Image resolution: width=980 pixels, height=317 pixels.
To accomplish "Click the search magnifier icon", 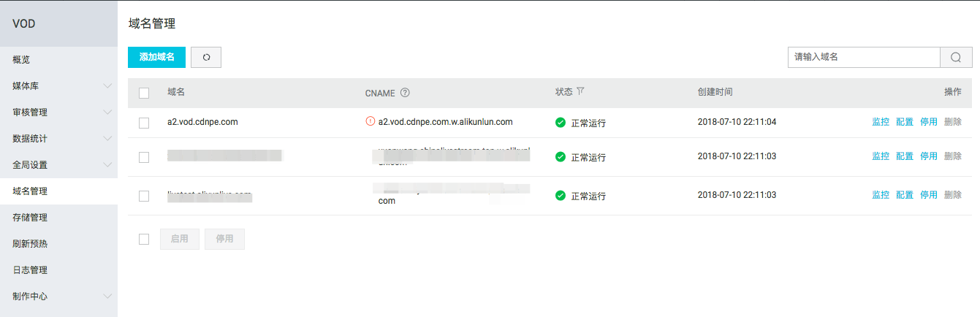I will [x=956, y=57].
